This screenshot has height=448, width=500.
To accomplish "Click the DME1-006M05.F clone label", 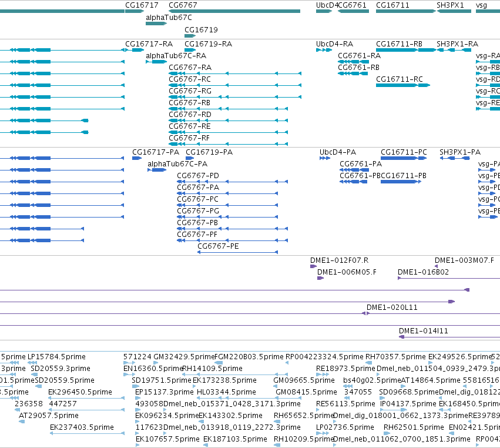I will [347, 272].
